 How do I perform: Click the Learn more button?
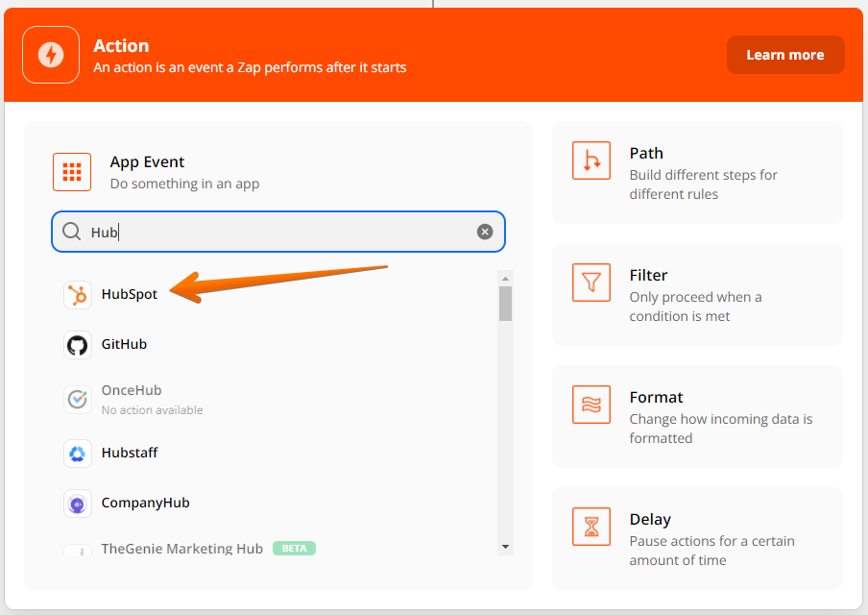785,55
